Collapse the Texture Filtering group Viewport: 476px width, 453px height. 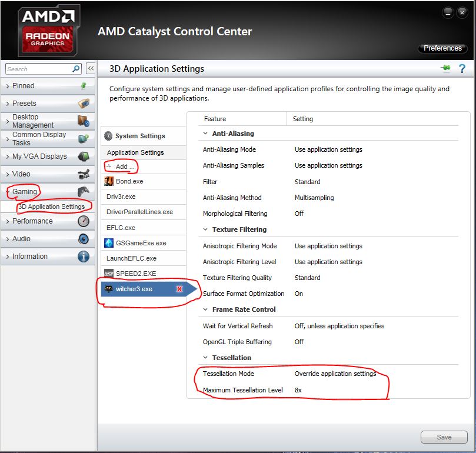(205, 229)
